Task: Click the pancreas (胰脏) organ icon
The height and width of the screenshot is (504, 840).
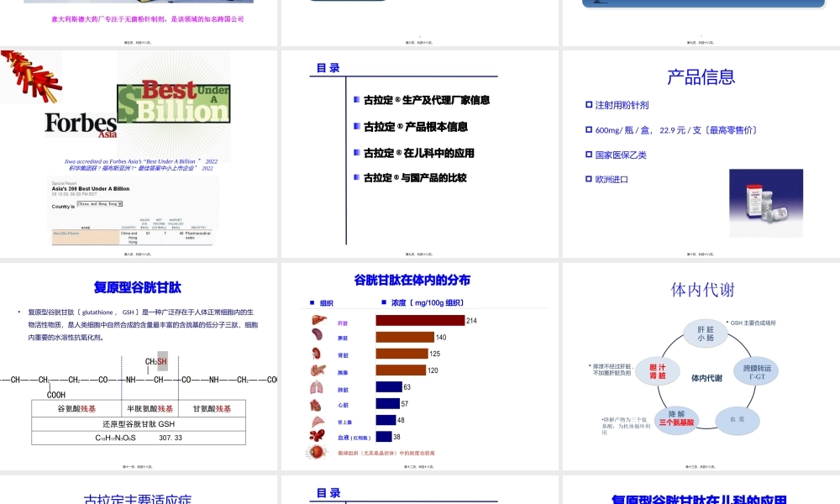Action: coord(318,336)
